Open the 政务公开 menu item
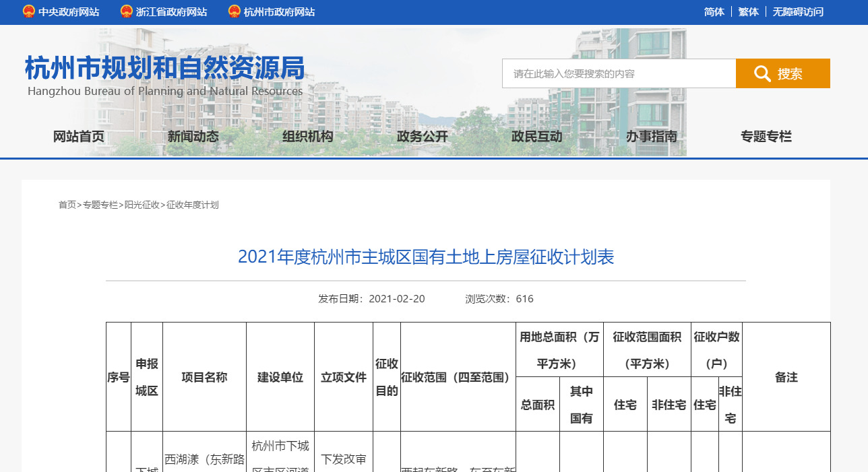This screenshot has height=472, width=868. tap(423, 137)
